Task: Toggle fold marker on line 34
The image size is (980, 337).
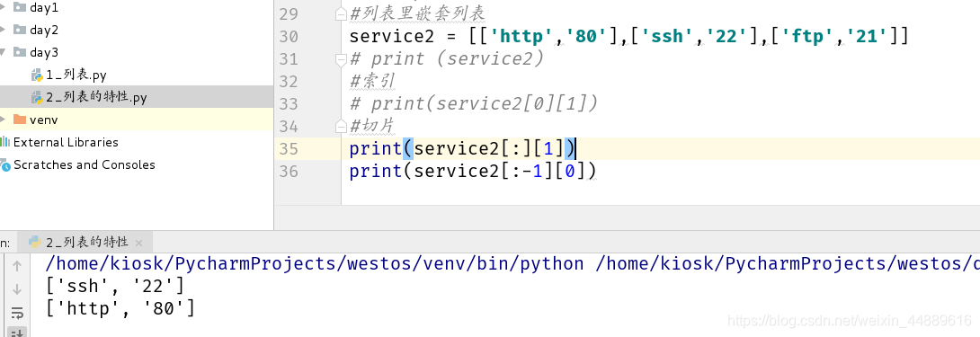Action: (x=341, y=127)
